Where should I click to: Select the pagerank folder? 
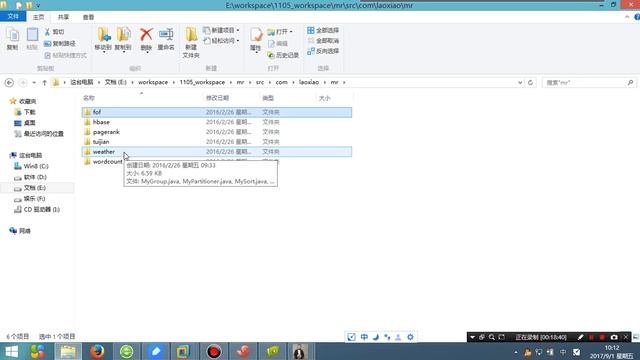point(217,132)
